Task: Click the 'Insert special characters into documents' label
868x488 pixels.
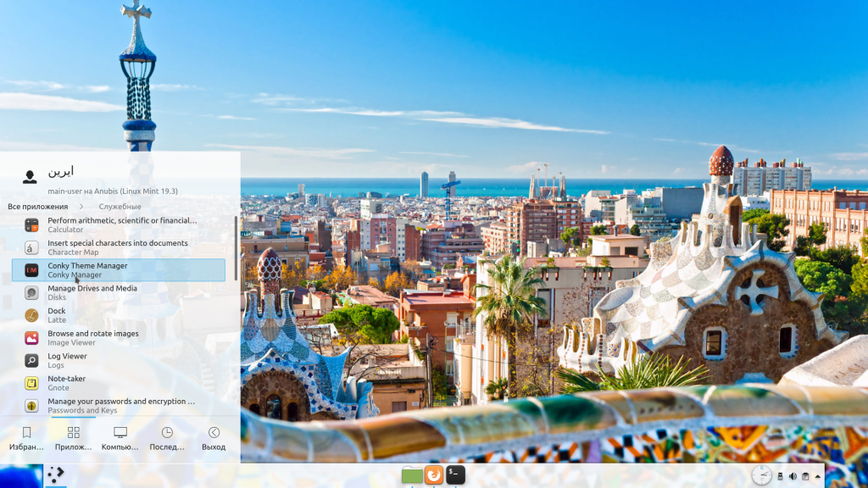Action: pos(117,243)
